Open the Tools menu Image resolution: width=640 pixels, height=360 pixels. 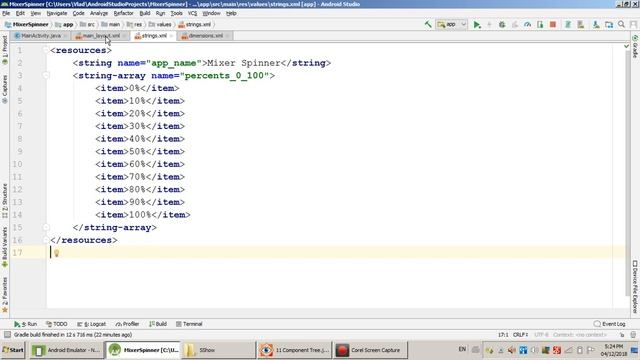coord(176,13)
